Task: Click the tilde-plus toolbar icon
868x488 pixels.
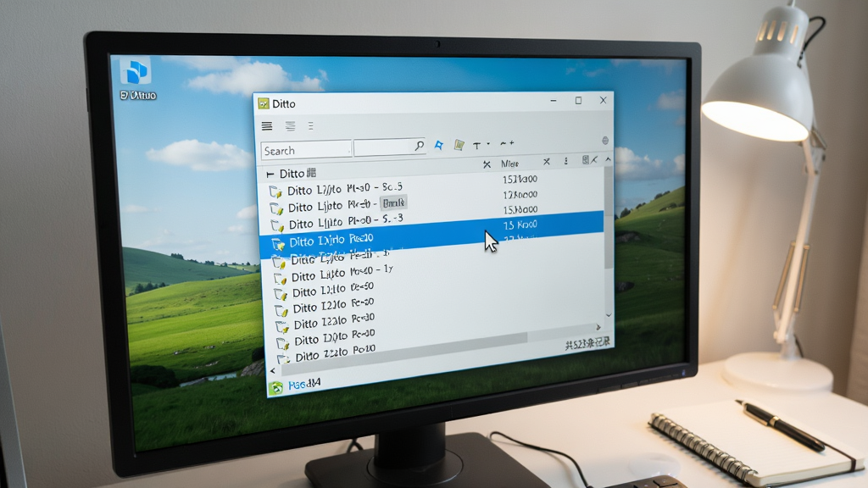Action: coord(507,143)
